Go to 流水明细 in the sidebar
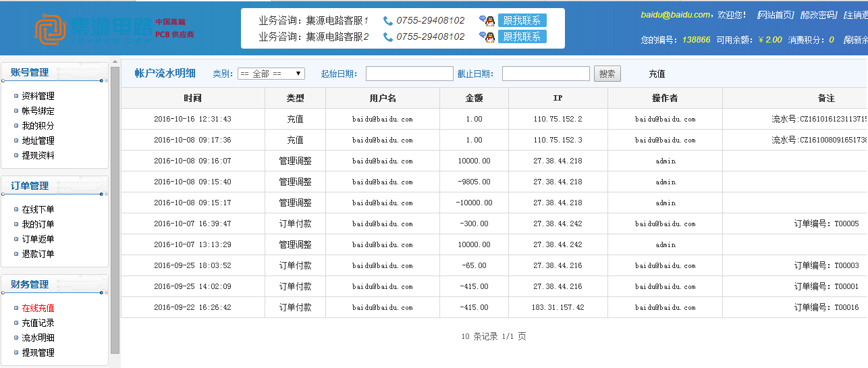 (x=38, y=338)
